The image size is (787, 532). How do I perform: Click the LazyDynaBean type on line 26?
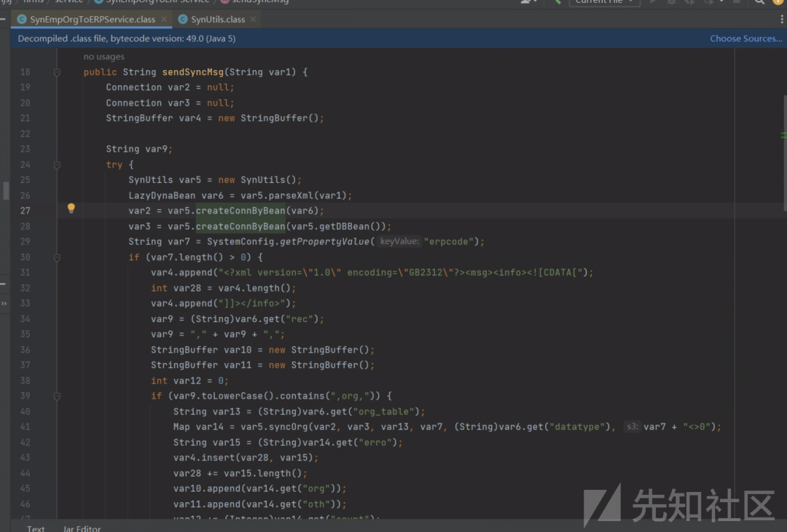162,195
